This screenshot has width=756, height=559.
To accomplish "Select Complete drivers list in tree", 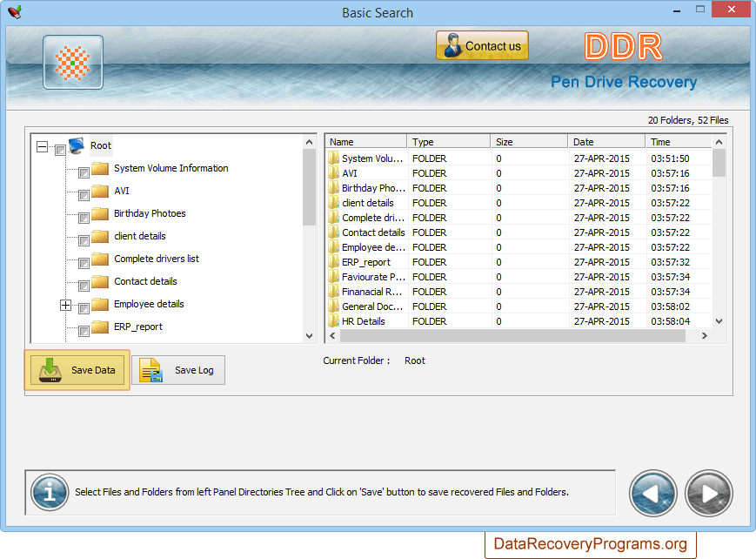I will pos(157,259).
